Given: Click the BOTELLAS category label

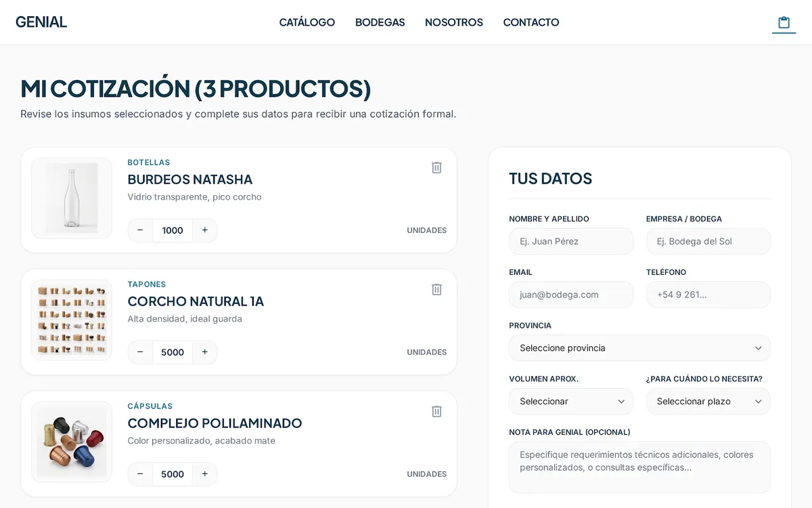Looking at the screenshot, I should 149,163.
